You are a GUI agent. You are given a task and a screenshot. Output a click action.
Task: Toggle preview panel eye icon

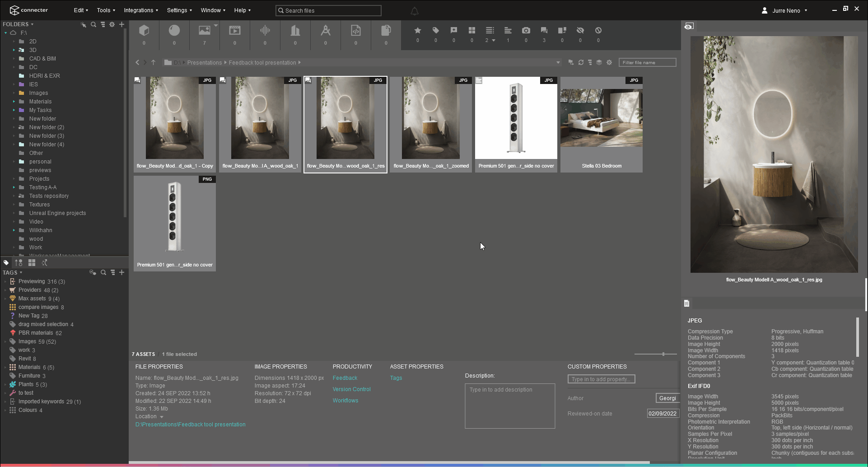pos(689,26)
